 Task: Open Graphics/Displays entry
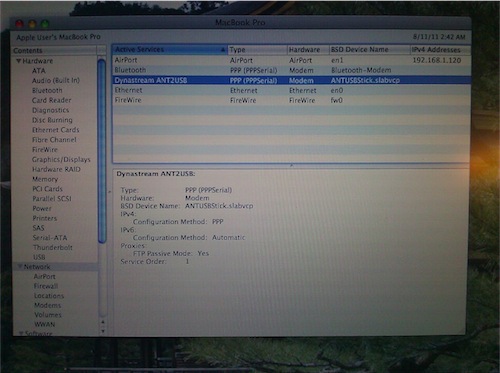coord(61,159)
